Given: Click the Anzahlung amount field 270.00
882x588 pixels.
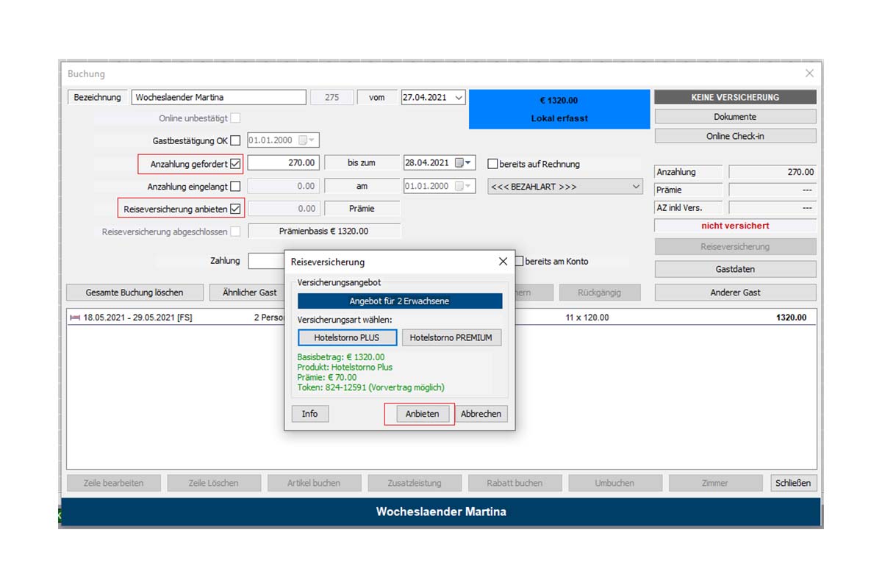Looking at the screenshot, I should point(283,163).
